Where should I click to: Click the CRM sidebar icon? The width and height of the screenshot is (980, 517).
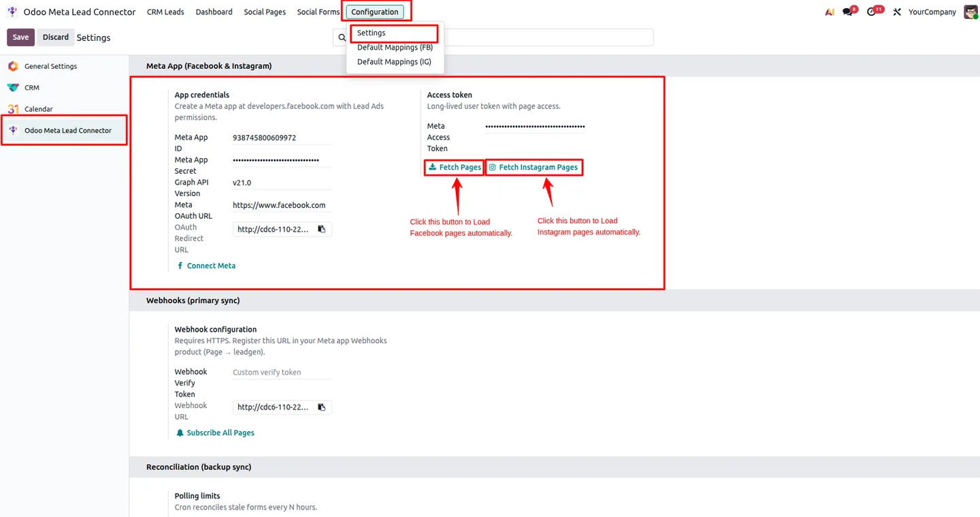point(13,88)
